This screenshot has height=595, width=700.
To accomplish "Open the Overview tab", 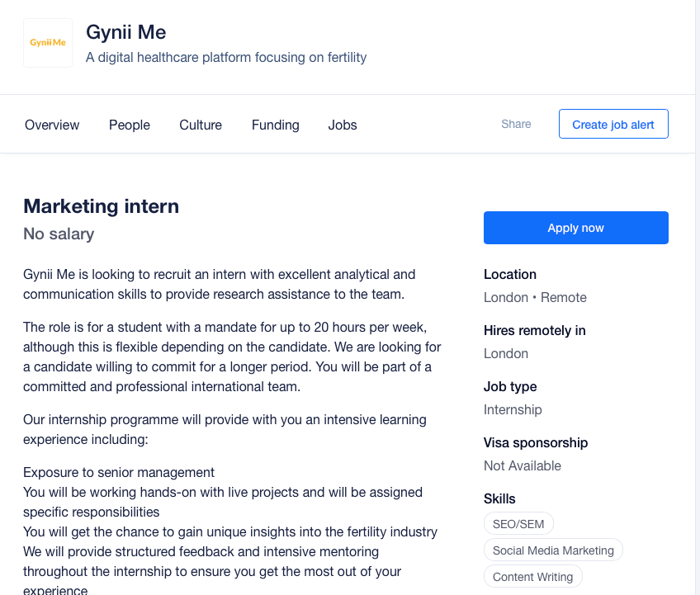I will (x=52, y=125).
